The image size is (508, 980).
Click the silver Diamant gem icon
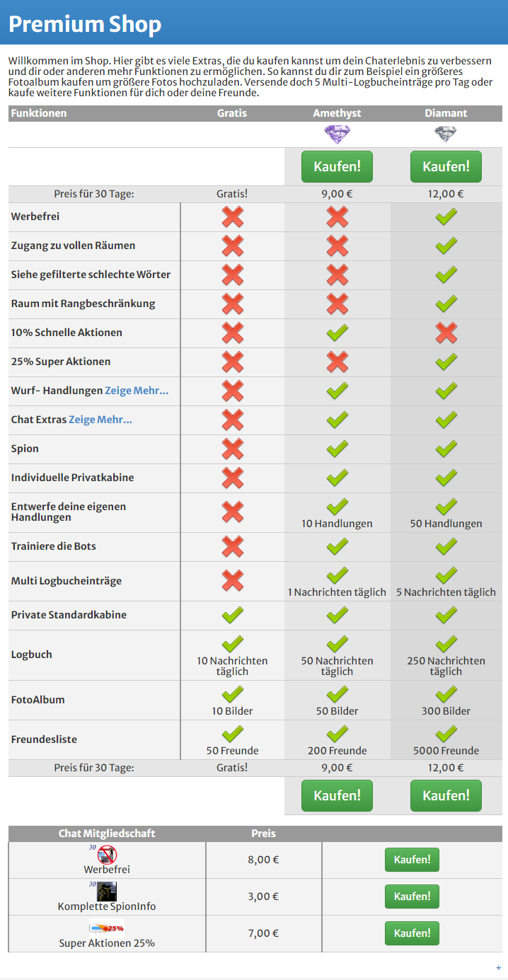click(x=446, y=134)
